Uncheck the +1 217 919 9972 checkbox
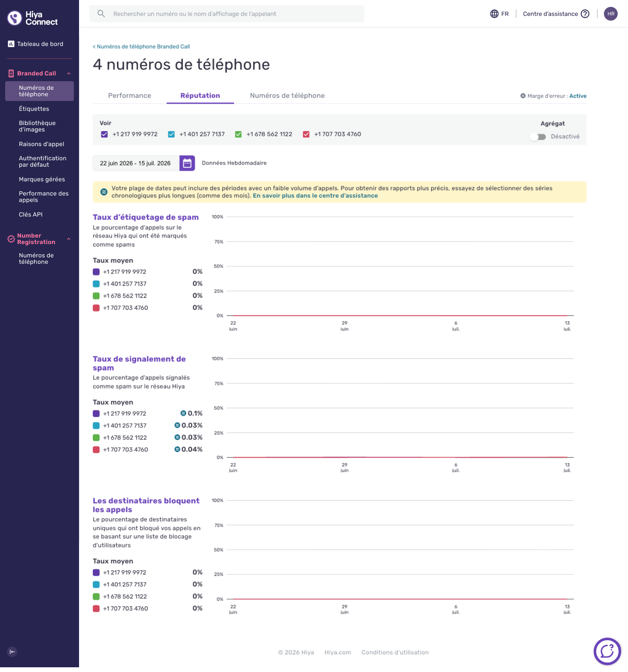 point(104,134)
